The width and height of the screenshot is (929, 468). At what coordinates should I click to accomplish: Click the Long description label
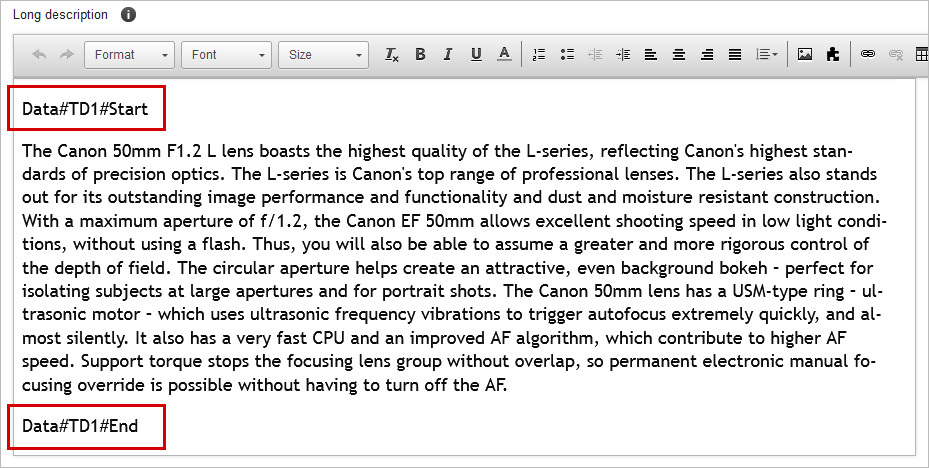(60, 15)
